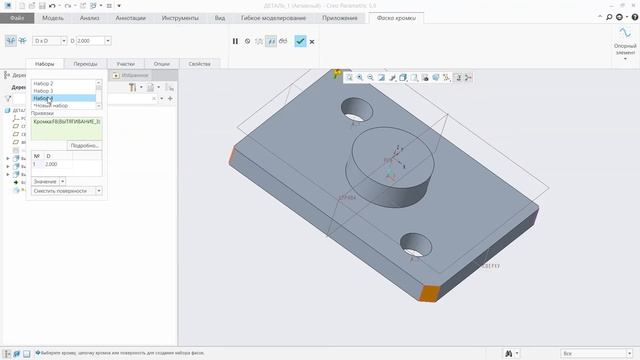Screen dimensions: 640x360
Task: Click the green references collector box
Action: click(x=67, y=129)
